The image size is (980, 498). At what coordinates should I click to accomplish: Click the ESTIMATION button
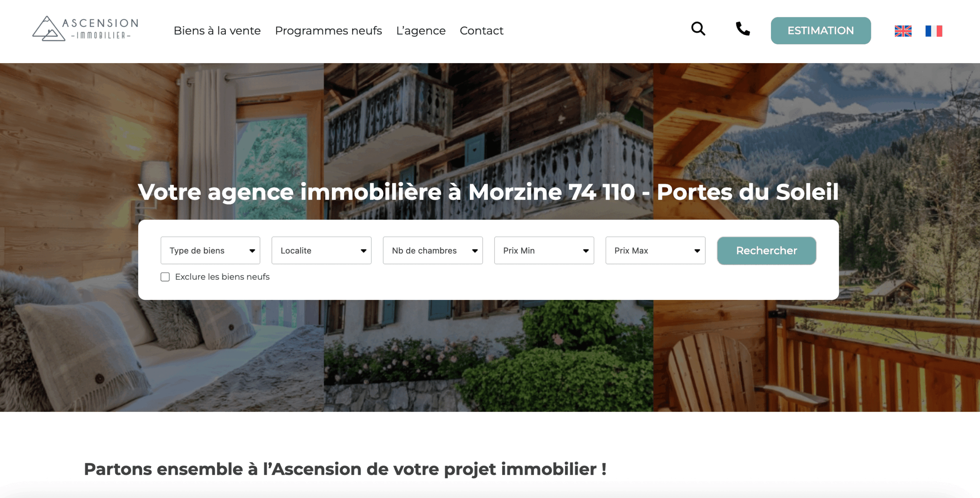pyautogui.click(x=821, y=31)
